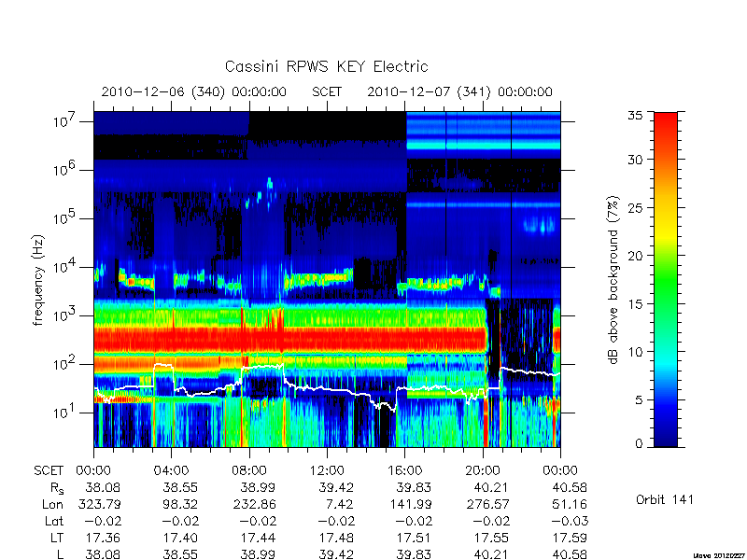Click the red emission band in the spectrogram
This screenshot has width=747, height=560.
click(289, 339)
